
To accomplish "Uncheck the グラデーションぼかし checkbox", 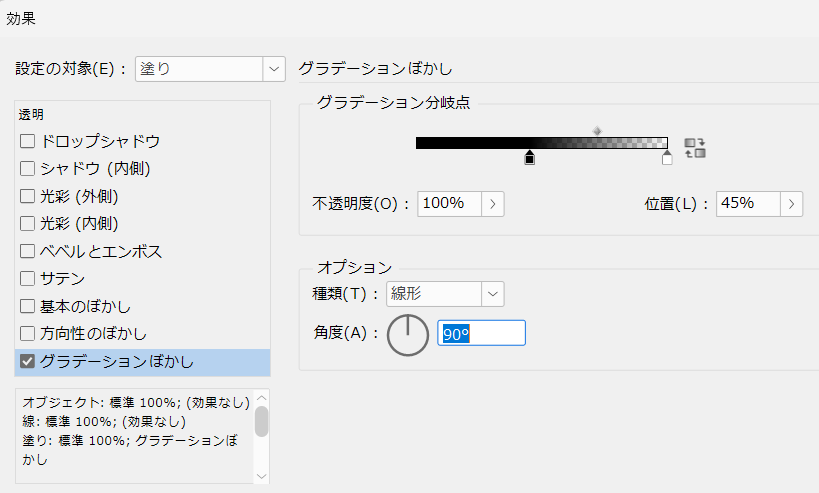I will click(x=28, y=361).
